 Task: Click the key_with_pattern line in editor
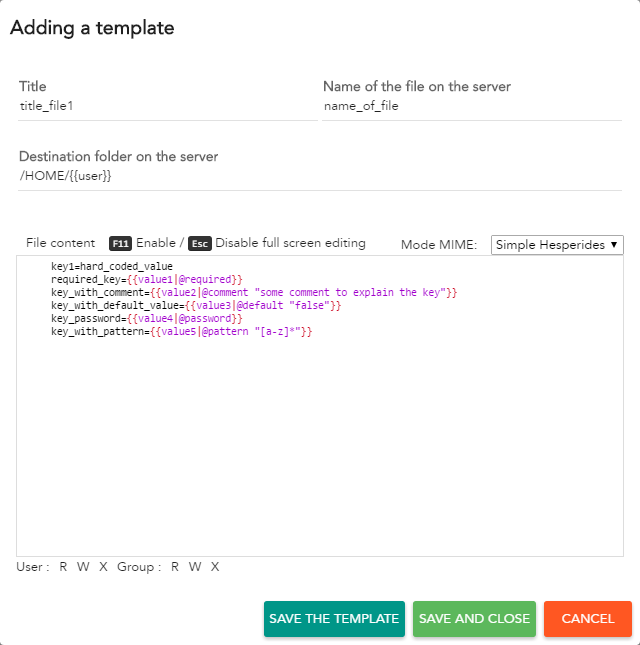(181, 332)
